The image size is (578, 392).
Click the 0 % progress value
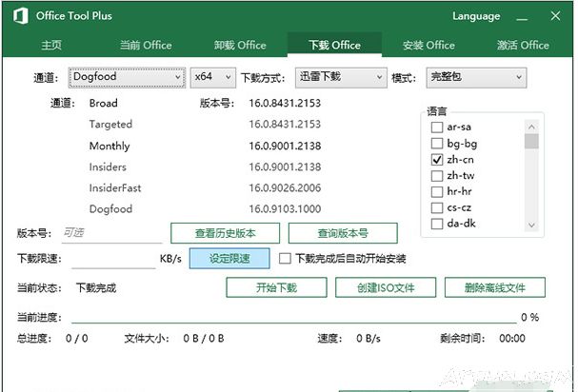pos(530,317)
